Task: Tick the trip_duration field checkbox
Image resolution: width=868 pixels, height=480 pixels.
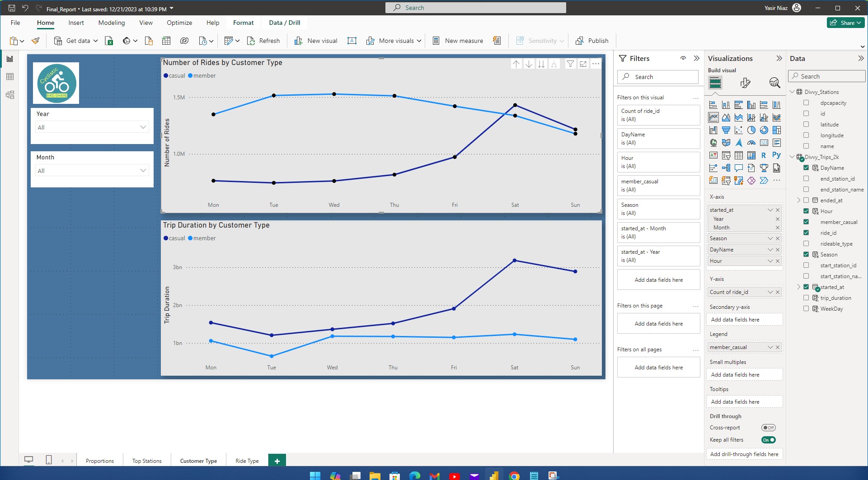Action: coord(806,298)
